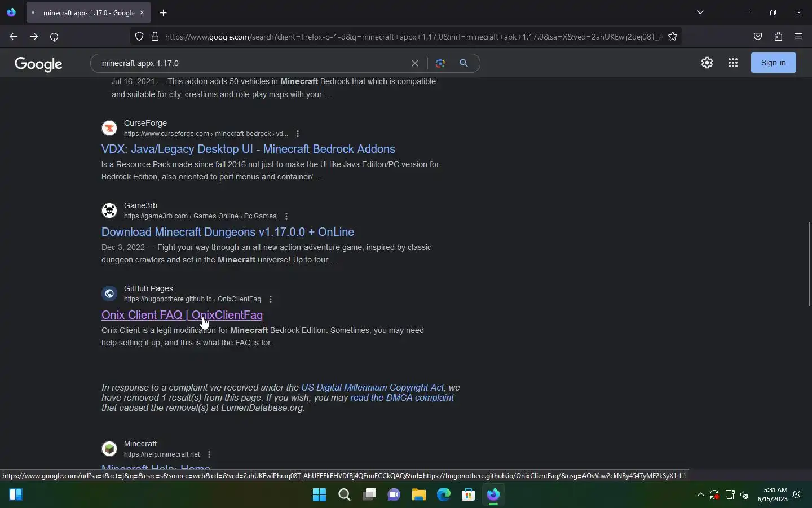The image size is (812, 508).
Task: Open Download Minecraft Dungeons v1.17.0.0 result
Action: click(x=228, y=232)
